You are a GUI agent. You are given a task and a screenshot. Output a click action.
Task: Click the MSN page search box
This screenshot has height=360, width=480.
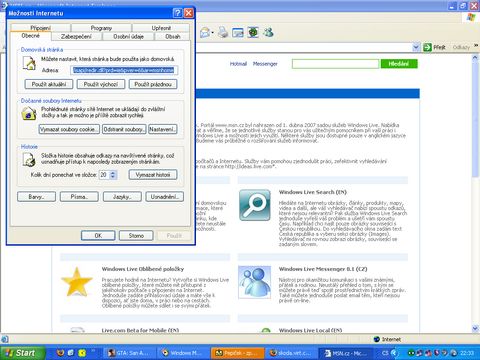click(x=335, y=64)
